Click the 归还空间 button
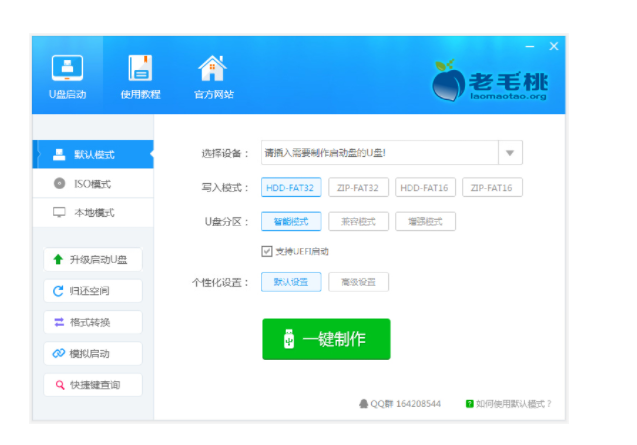Image resolution: width=637 pixels, height=445 pixels. click(93, 291)
